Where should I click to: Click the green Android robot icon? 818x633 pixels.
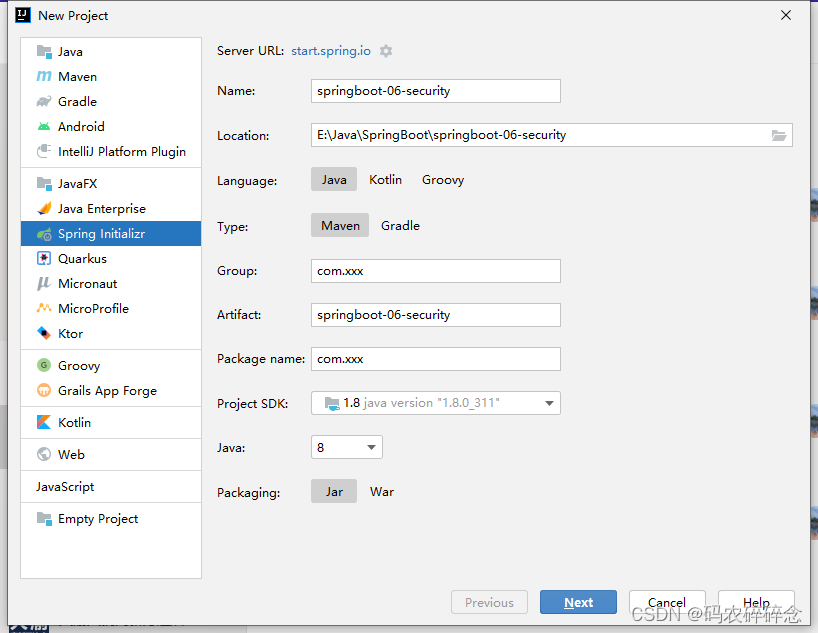[x=44, y=127]
